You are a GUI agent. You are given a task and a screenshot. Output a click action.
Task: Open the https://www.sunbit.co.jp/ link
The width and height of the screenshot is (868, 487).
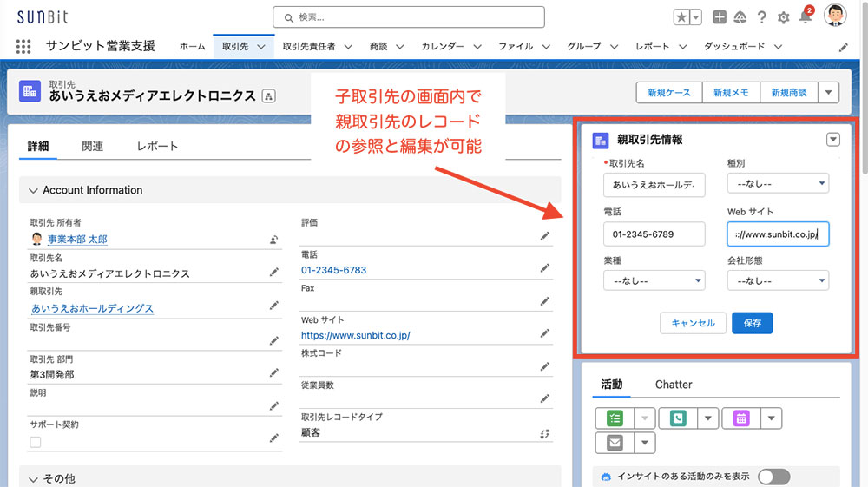point(355,335)
